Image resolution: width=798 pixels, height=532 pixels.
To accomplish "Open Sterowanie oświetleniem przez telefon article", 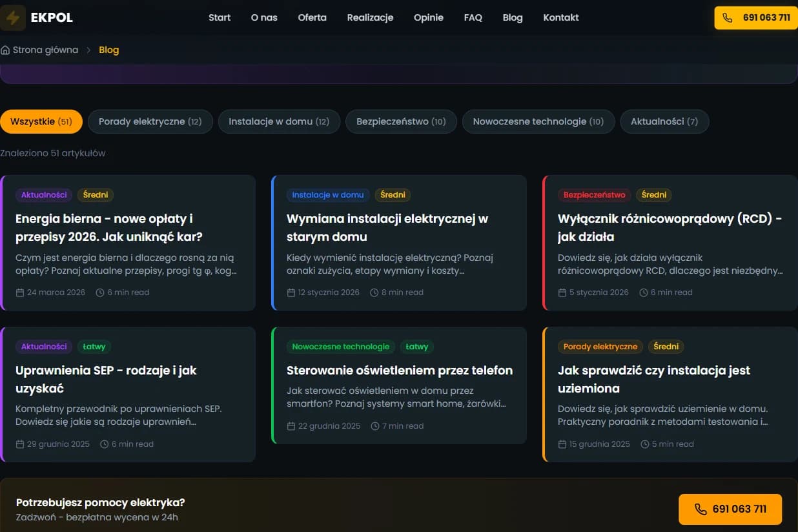I will tap(400, 371).
